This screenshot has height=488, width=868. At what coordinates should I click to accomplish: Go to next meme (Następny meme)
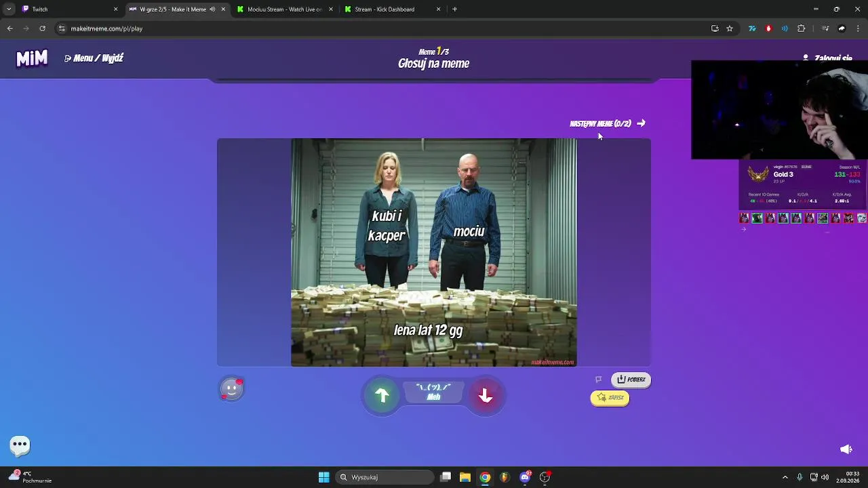click(x=608, y=123)
